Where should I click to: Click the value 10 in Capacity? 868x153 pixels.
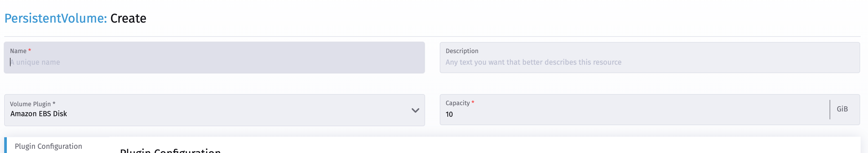(x=450, y=114)
